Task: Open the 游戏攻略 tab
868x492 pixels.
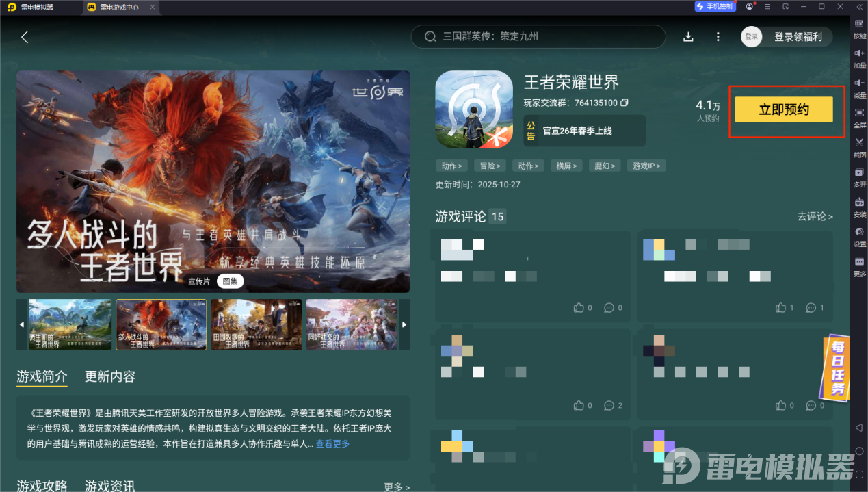Action: pyautogui.click(x=42, y=486)
